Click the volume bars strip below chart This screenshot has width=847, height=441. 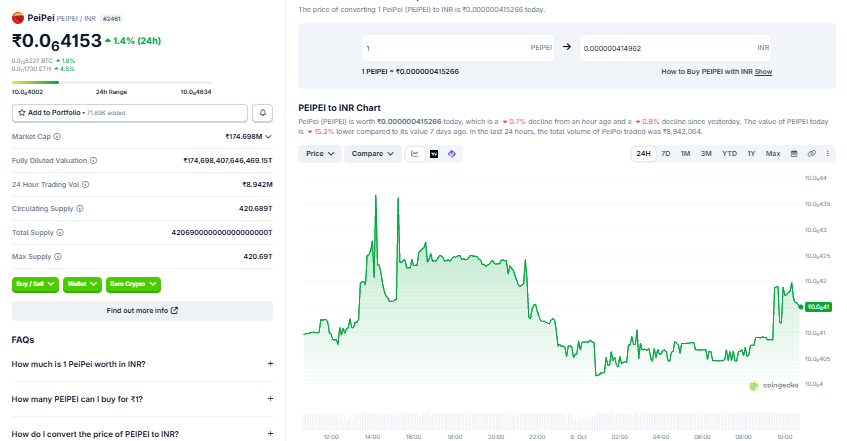point(552,422)
